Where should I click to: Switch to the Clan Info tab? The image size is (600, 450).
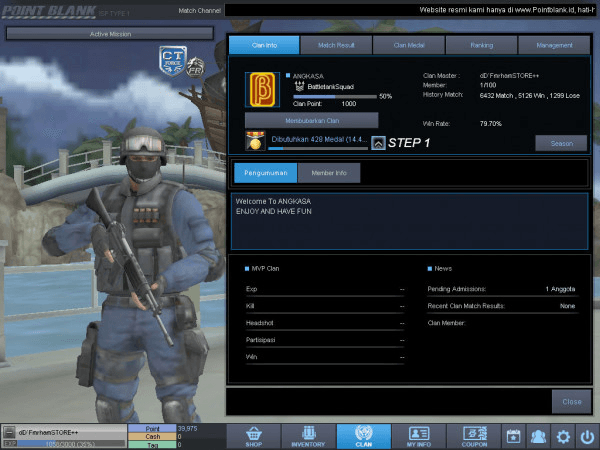click(x=264, y=45)
